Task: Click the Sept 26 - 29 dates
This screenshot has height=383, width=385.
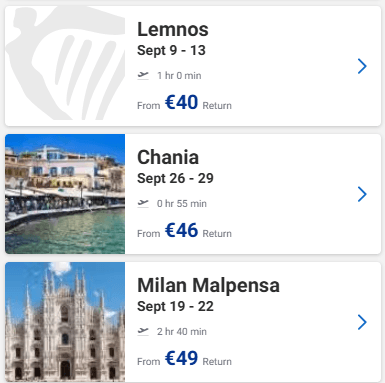Action: pyautogui.click(x=175, y=178)
